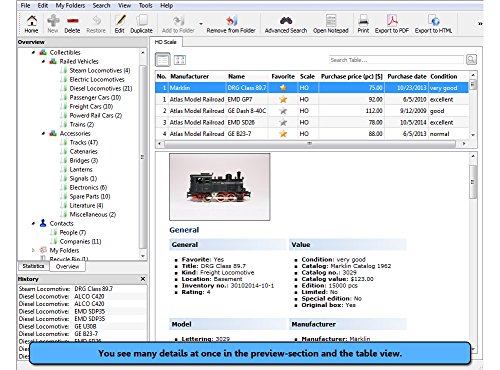The height and width of the screenshot is (370, 500).
Task: Expand the My Folders node
Action: [33, 250]
